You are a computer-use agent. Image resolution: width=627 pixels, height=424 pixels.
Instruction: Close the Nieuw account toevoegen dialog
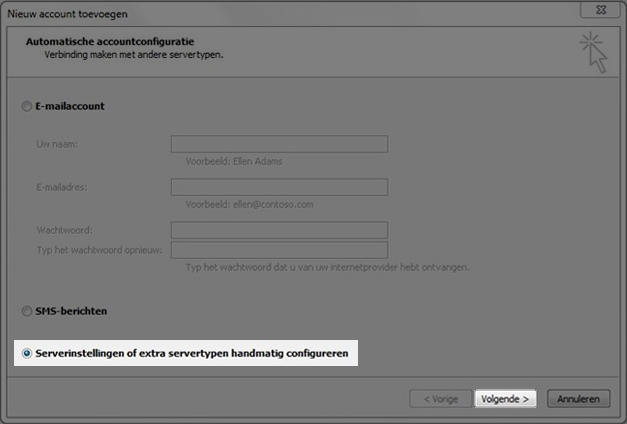[600, 10]
